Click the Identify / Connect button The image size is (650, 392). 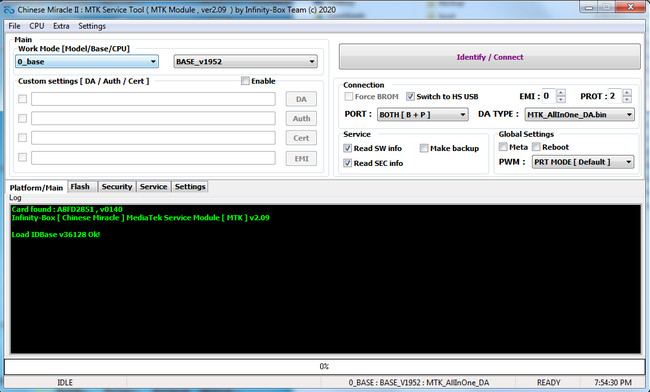(x=490, y=57)
